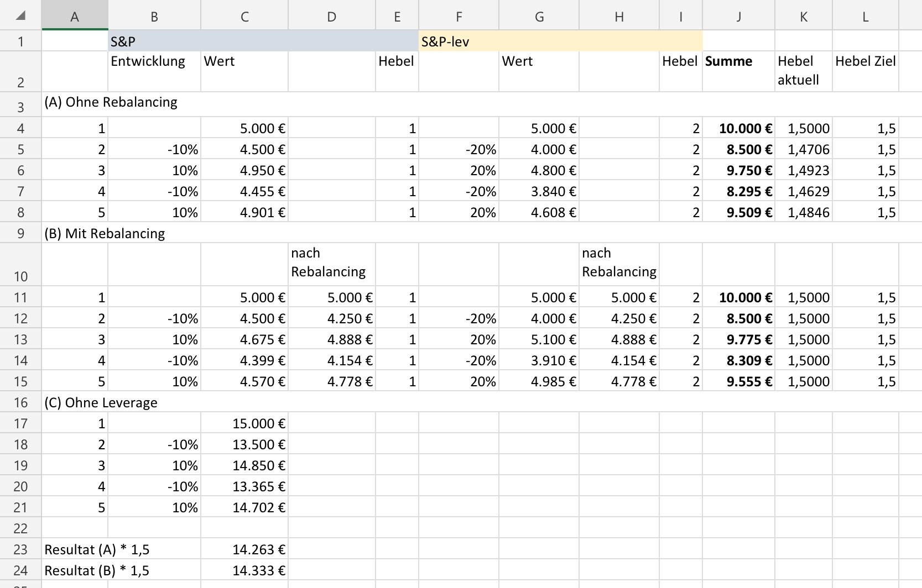Select column A header
This screenshot has width=922, height=588.
coord(75,16)
